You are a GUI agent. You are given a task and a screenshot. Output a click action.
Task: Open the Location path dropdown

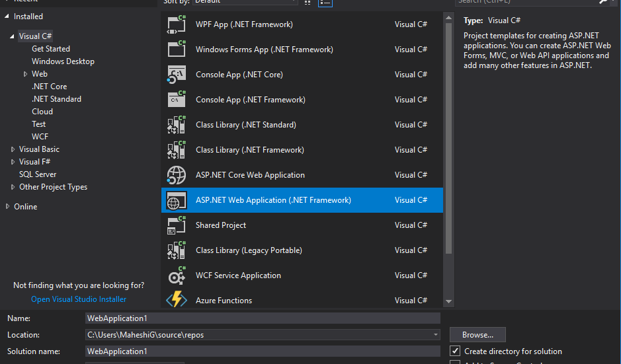click(x=436, y=335)
